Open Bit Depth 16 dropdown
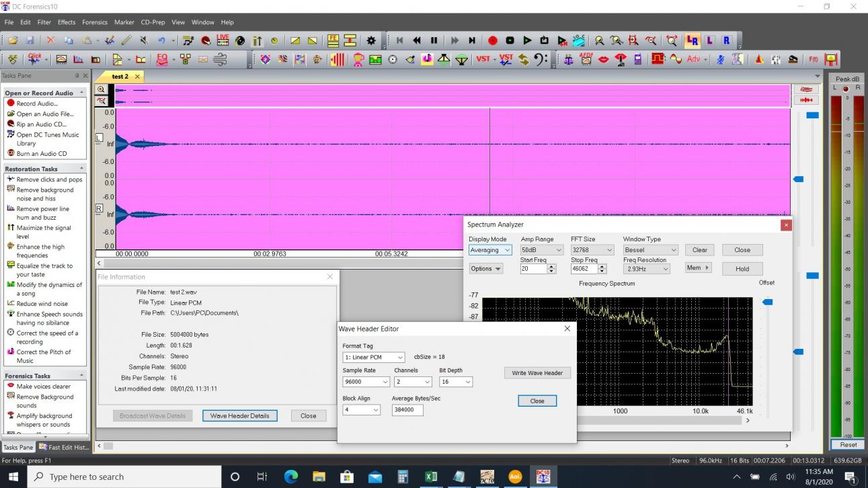868x488 pixels. tap(456, 382)
